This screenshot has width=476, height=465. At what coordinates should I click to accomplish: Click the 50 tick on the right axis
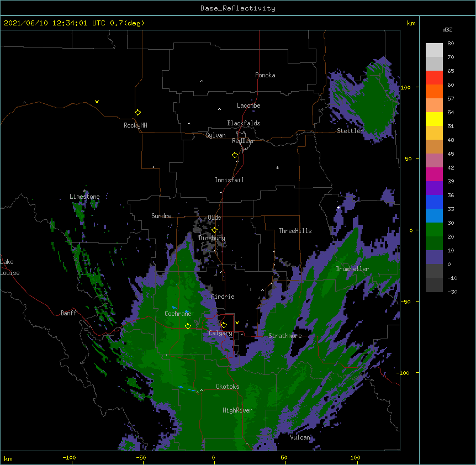point(408,158)
